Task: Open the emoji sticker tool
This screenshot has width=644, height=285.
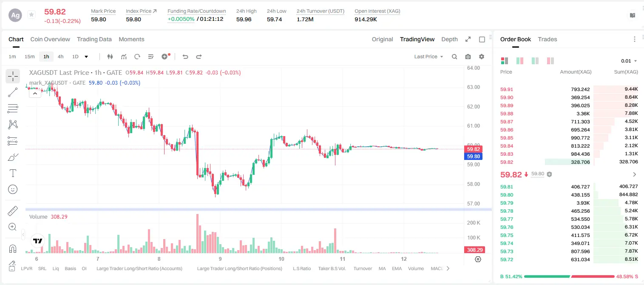Action: click(x=13, y=189)
